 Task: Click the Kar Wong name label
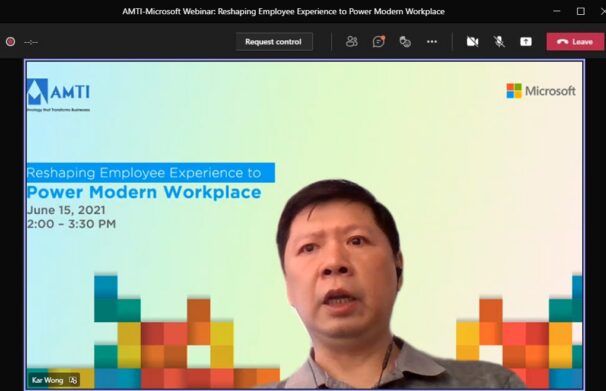point(47,380)
